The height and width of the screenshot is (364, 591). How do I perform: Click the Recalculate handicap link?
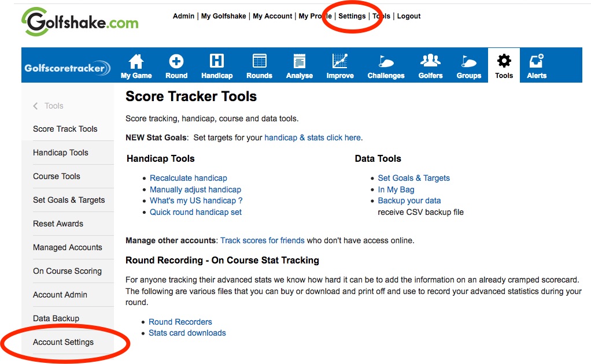(188, 178)
